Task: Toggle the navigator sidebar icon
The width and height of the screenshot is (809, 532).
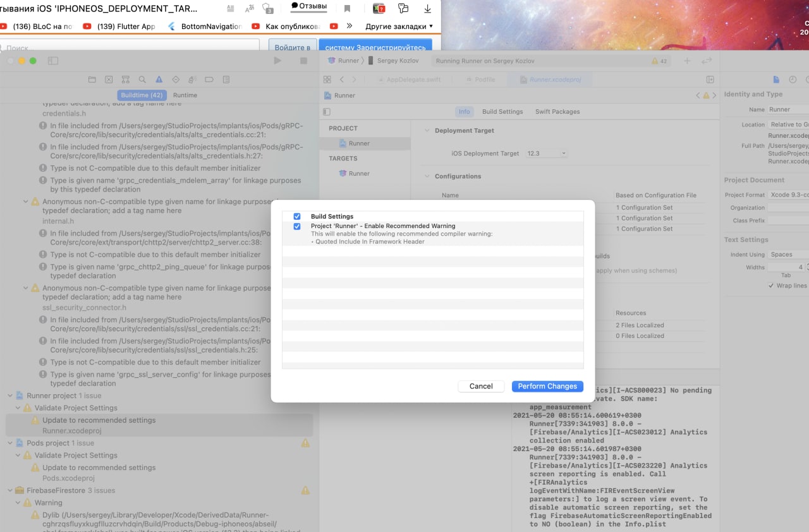Action: point(53,61)
